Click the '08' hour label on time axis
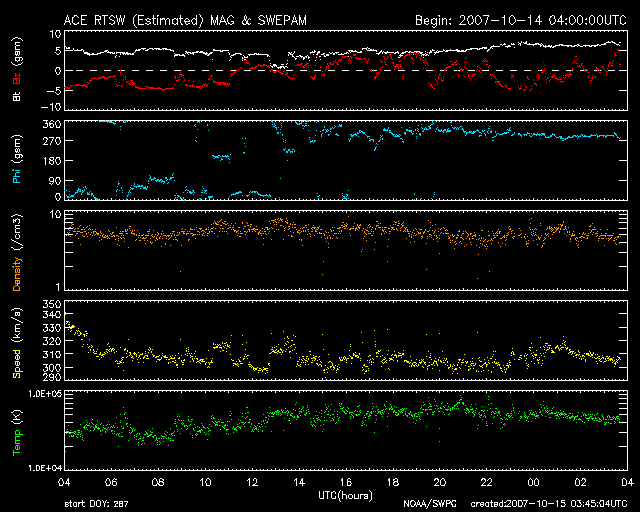 pyautogui.click(x=158, y=482)
